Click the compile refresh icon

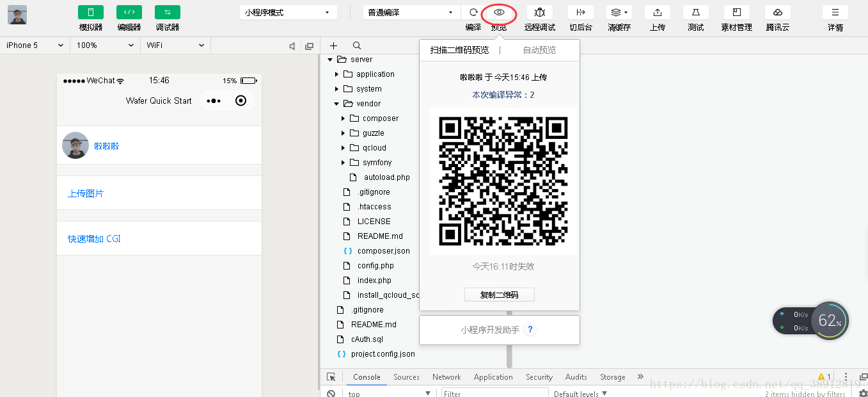tap(473, 12)
